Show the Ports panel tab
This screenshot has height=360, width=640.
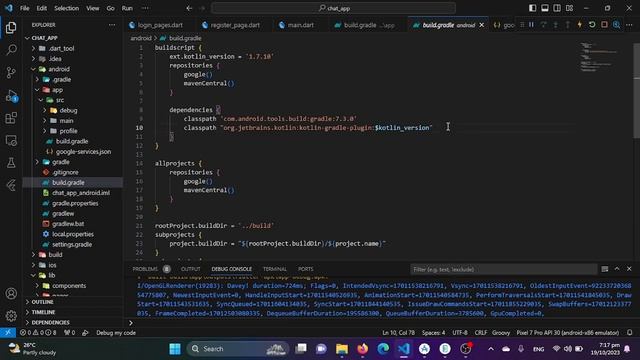[306, 269]
